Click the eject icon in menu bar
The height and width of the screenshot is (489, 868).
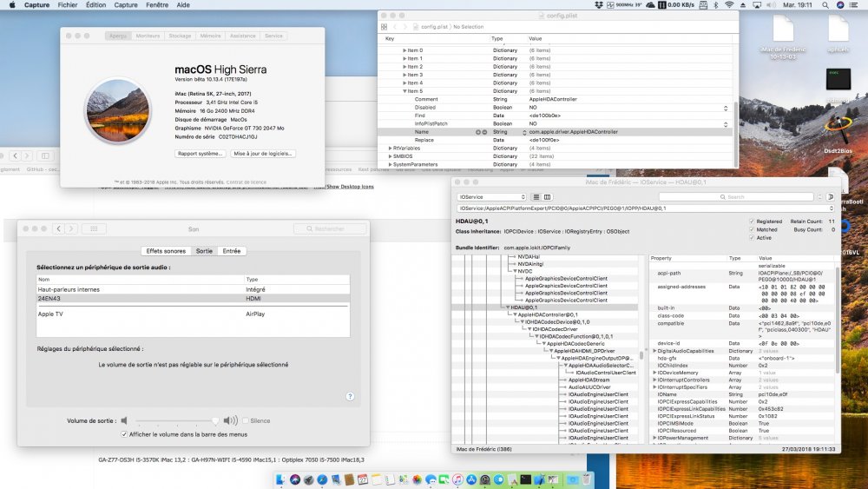click(x=744, y=5)
